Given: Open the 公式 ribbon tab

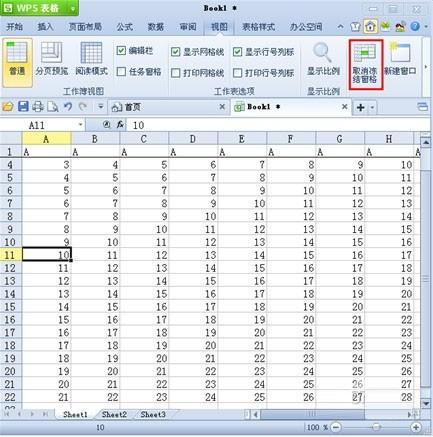Looking at the screenshot, I should (125, 27).
